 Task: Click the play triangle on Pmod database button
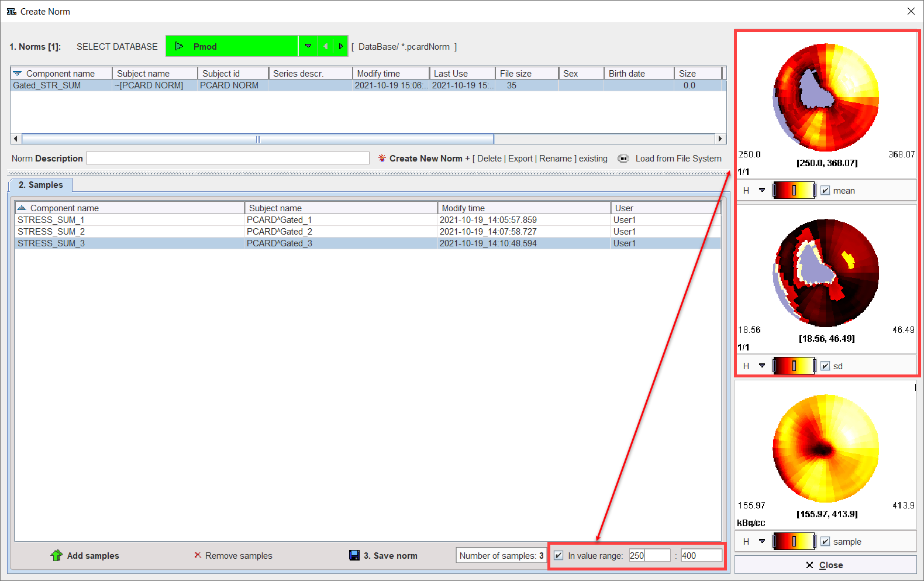coord(180,46)
